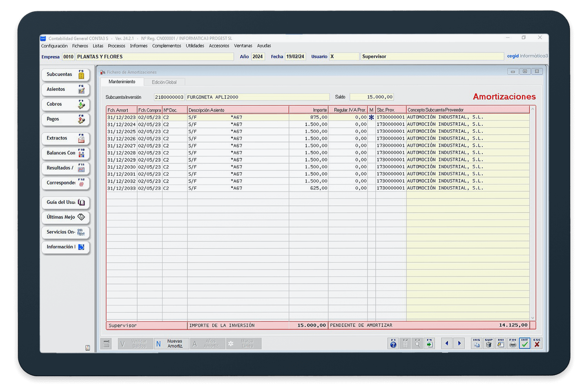Click the table scrollbar down arrow
This screenshot has width=588, height=388.
click(532, 318)
